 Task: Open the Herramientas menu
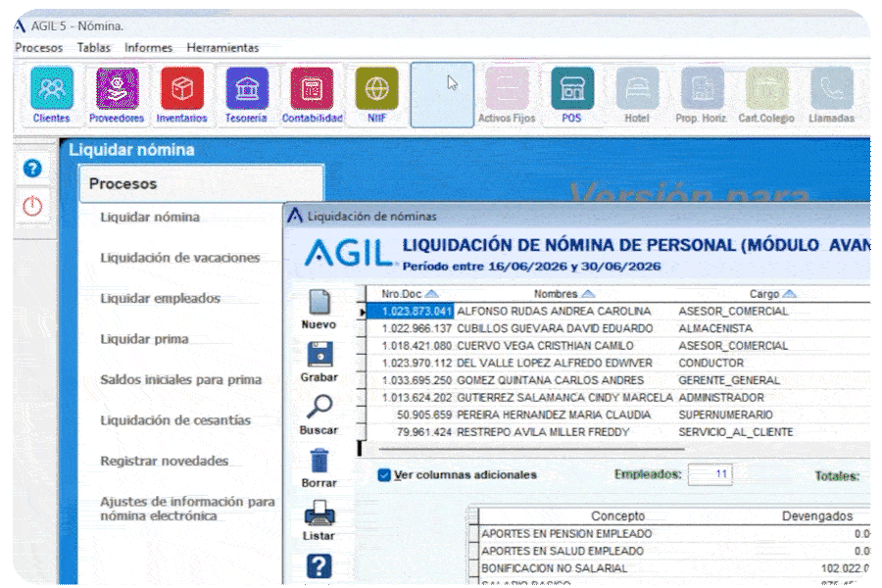(222, 48)
